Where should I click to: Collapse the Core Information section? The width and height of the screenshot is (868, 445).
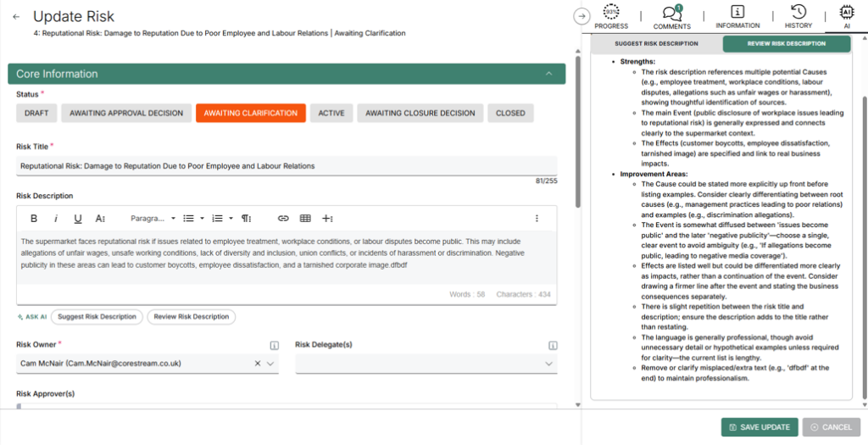pyautogui.click(x=548, y=74)
